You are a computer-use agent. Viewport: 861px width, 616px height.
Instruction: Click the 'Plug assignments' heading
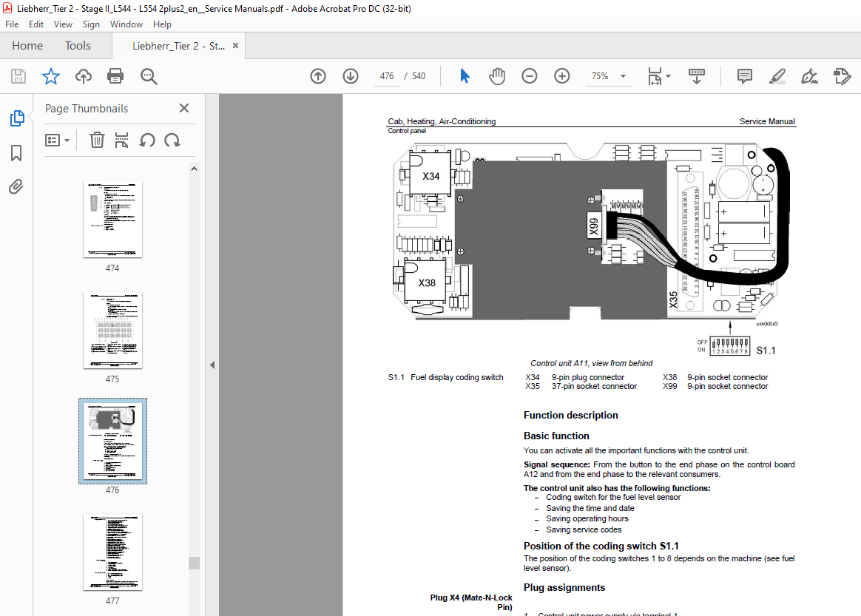click(x=564, y=587)
